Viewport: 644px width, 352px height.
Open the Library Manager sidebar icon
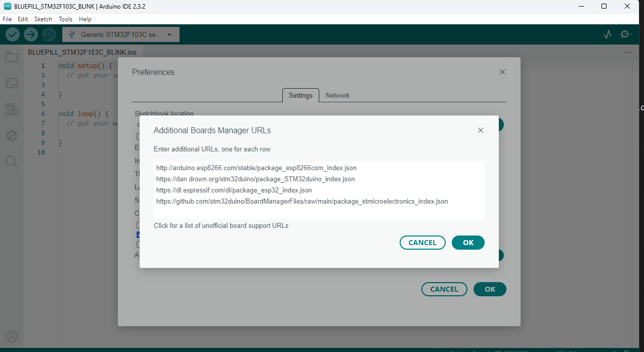point(12,109)
